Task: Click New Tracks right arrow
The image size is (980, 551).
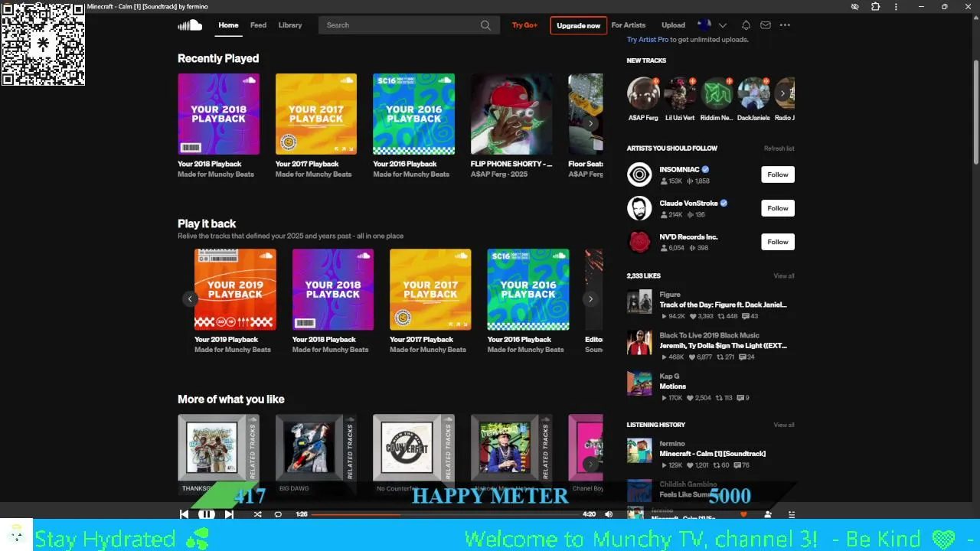Action: (x=782, y=93)
